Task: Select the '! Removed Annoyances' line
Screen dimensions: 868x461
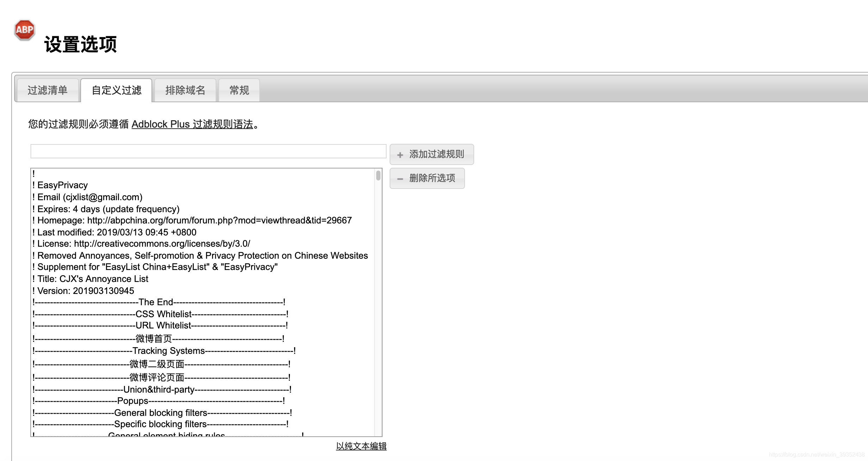Action: point(203,256)
